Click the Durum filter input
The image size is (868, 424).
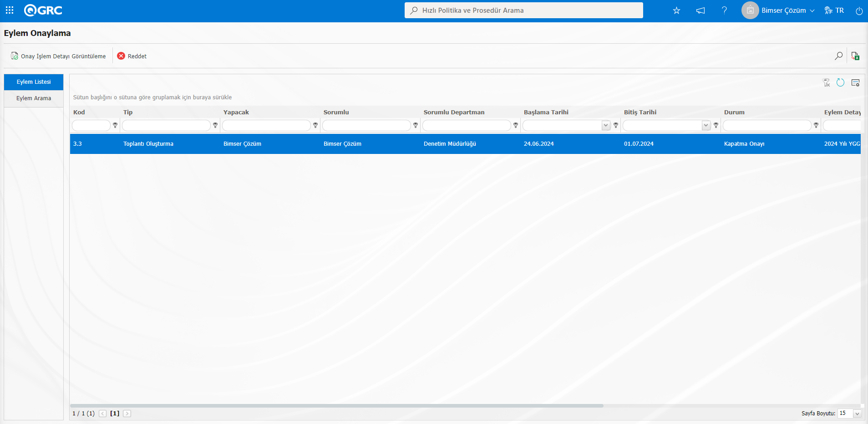click(767, 125)
